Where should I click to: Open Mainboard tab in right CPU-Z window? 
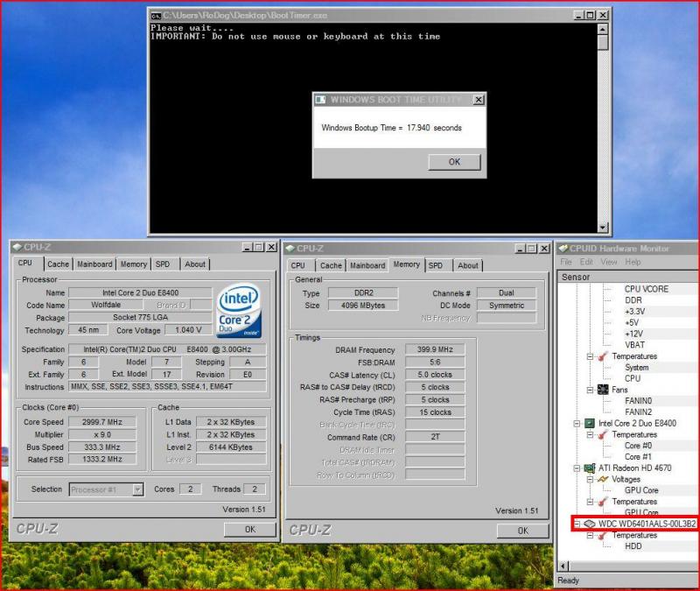(367, 265)
